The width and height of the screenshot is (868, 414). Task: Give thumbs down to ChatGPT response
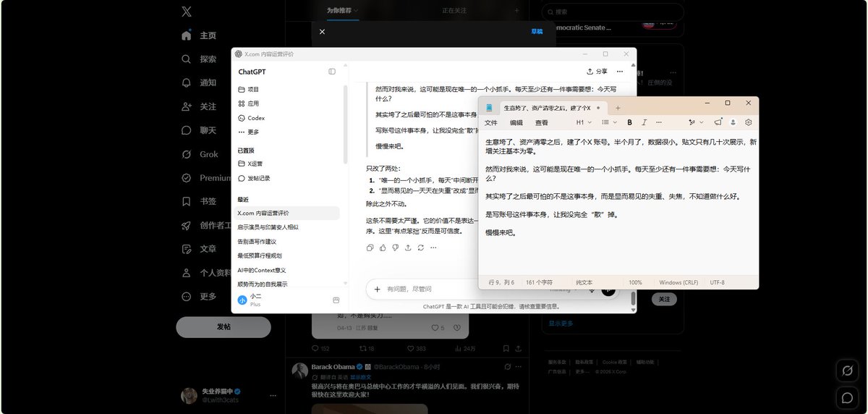pos(395,248)
